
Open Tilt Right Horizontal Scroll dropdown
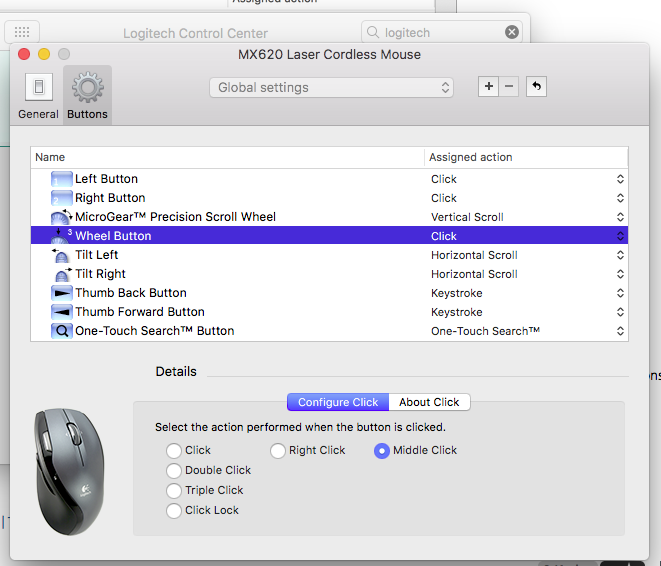tap(620, 274)
